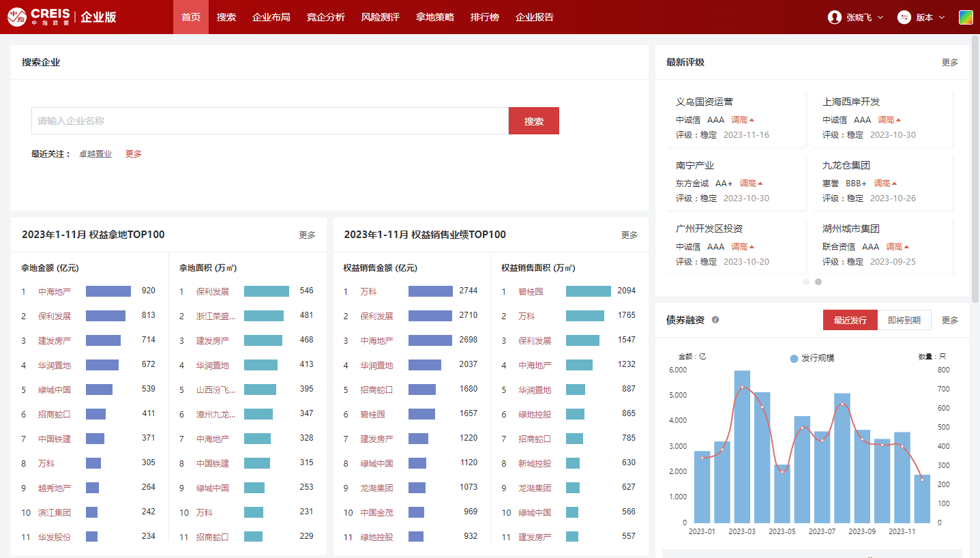
Task: Click the second carousel dot under 最新评级
Action: pyautogui.click(x=818, y=281)
